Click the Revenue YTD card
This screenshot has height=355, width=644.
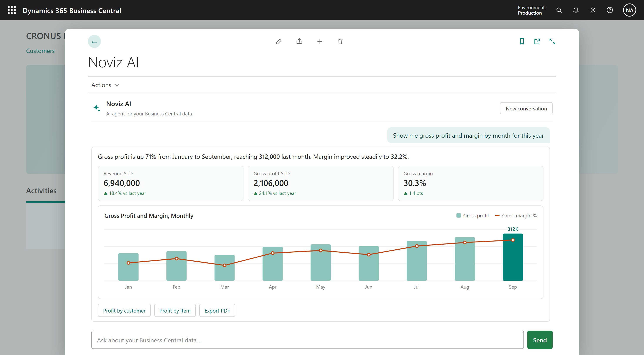(171, 183)
